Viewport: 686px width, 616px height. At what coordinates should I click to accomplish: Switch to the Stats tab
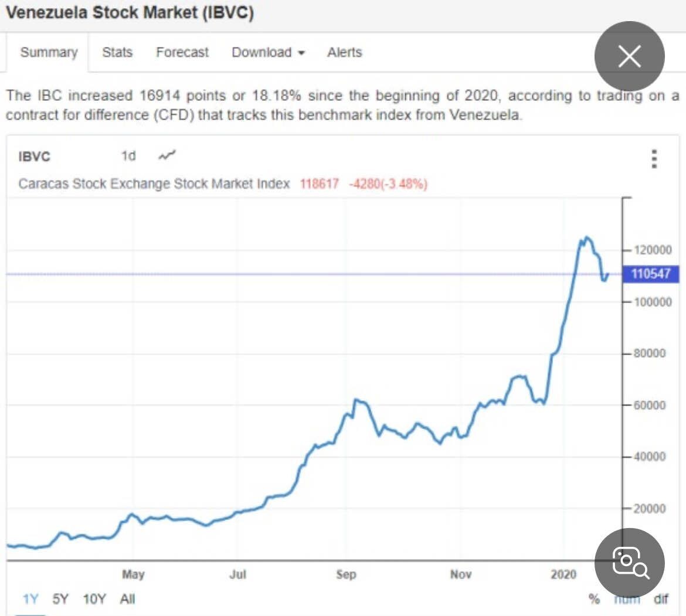pos(117,52)
